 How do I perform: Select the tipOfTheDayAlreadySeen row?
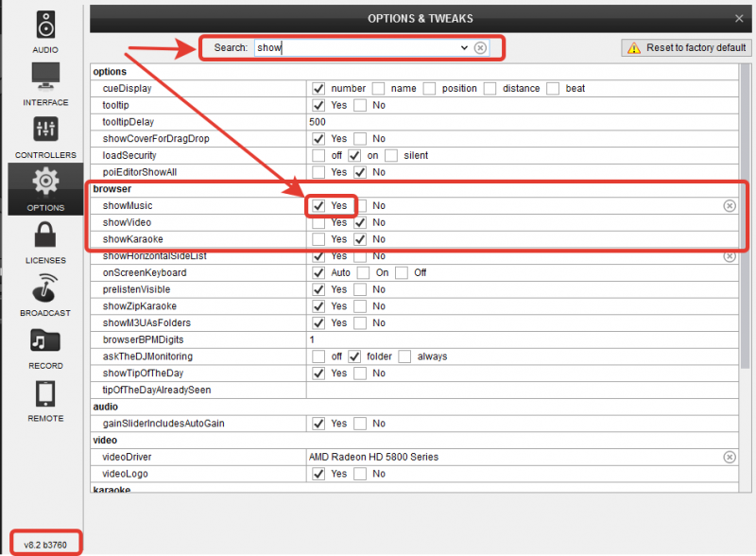point(415,390)
